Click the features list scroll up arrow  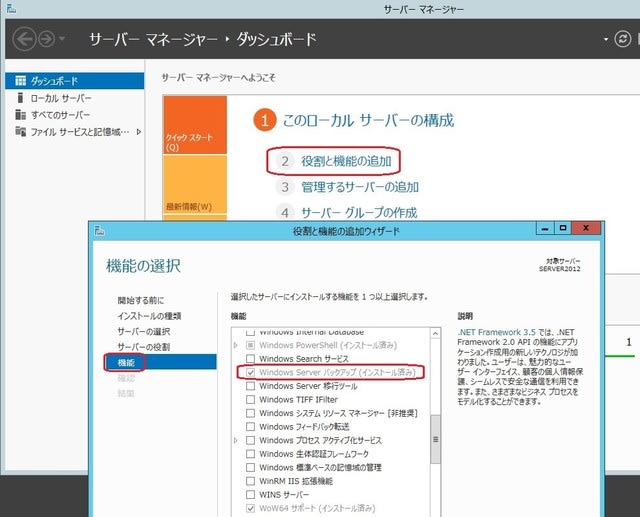pos(436,333)
